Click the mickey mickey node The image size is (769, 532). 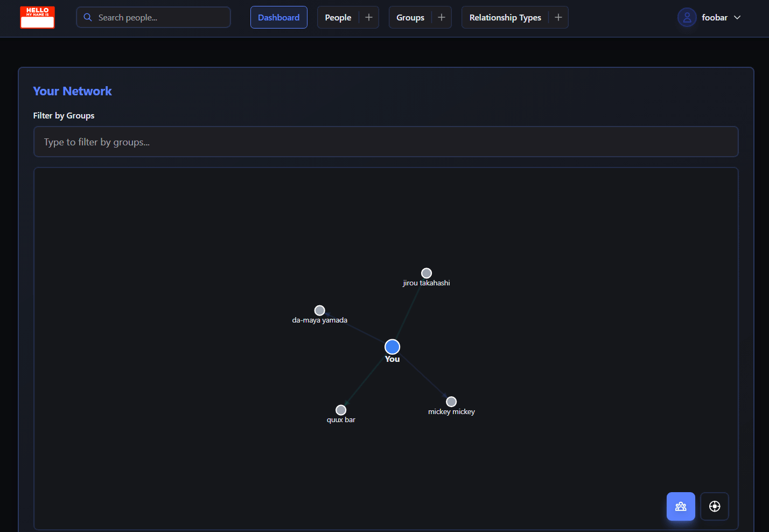click(x=451, y=402)
